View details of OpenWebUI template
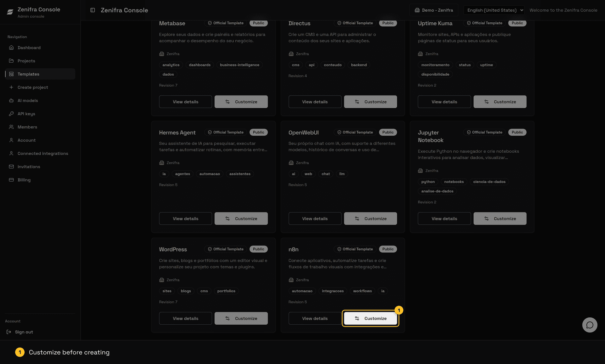This screenshot has height=364, width=605. (x=315, y=219)
